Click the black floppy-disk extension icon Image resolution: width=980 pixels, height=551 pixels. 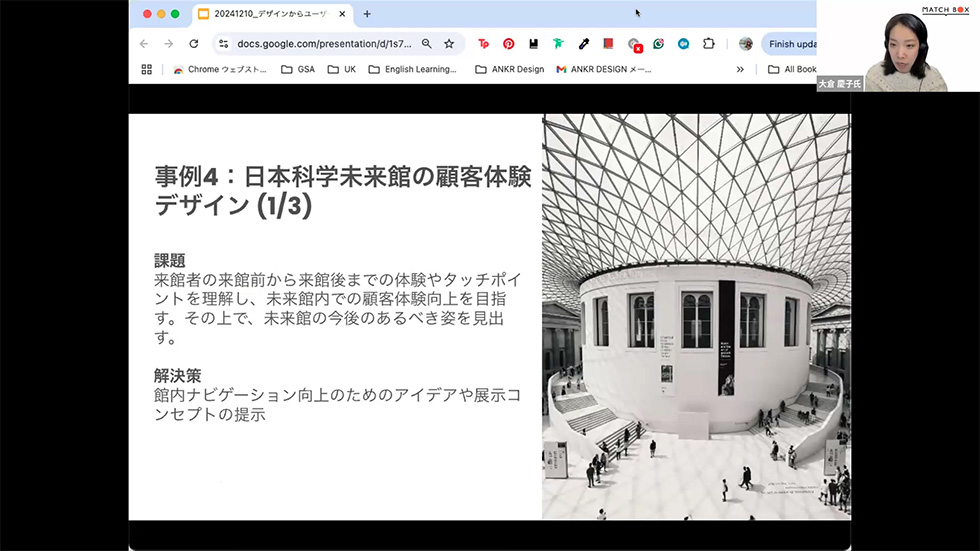533,44
